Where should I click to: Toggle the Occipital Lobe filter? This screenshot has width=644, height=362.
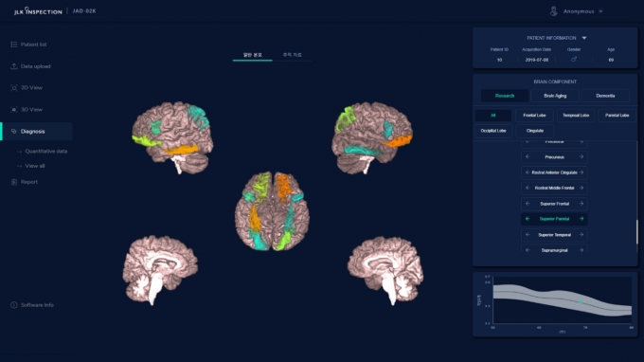pos(493,131)
